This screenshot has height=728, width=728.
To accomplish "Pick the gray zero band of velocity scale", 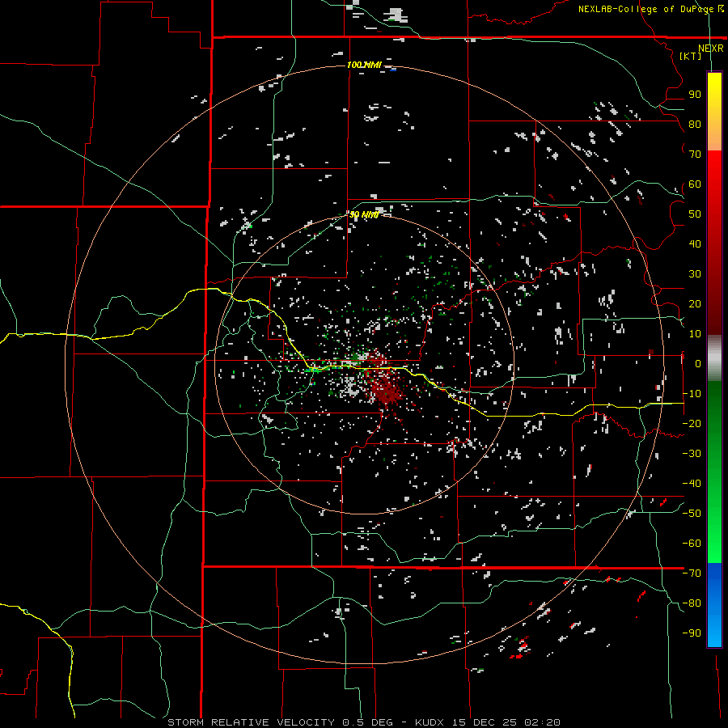I will click(714, 358).
